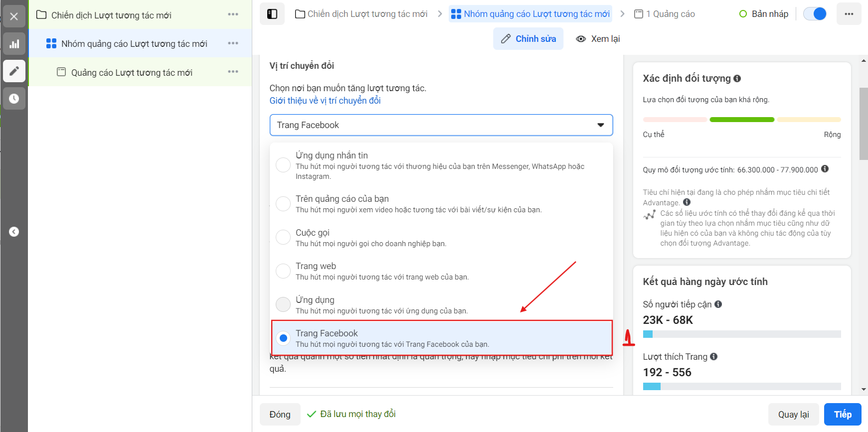Screen dimensions: 868x432
Task: Open more options for Nhóm quảng cáo row
Action: pyautogui.click(x=233, y=43)
